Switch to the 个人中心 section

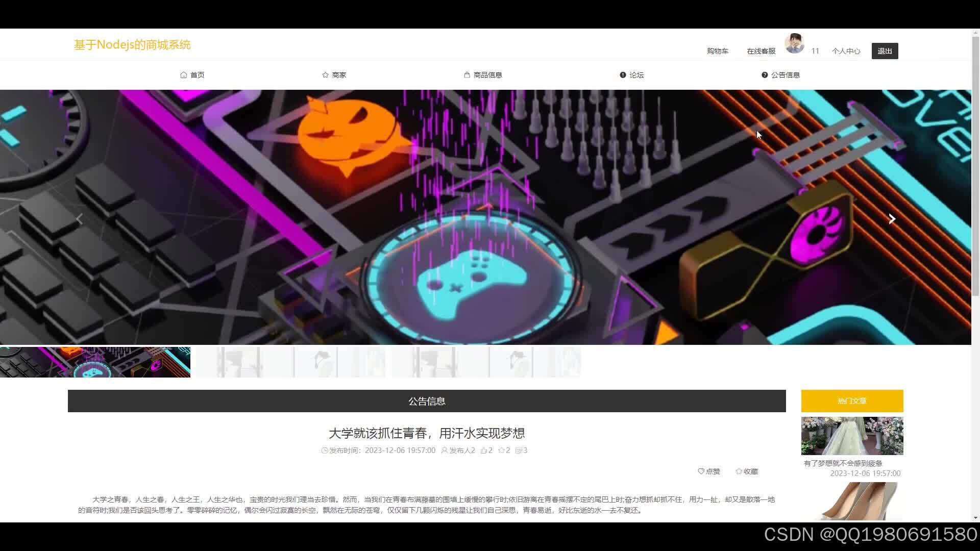click(846, 51)
